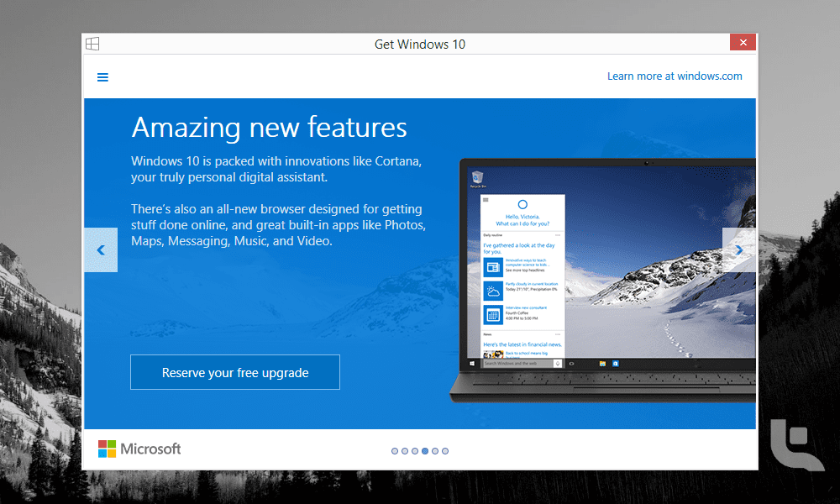Click the Microsoft logo
The image size is (840, 504).
coord(139,449)
